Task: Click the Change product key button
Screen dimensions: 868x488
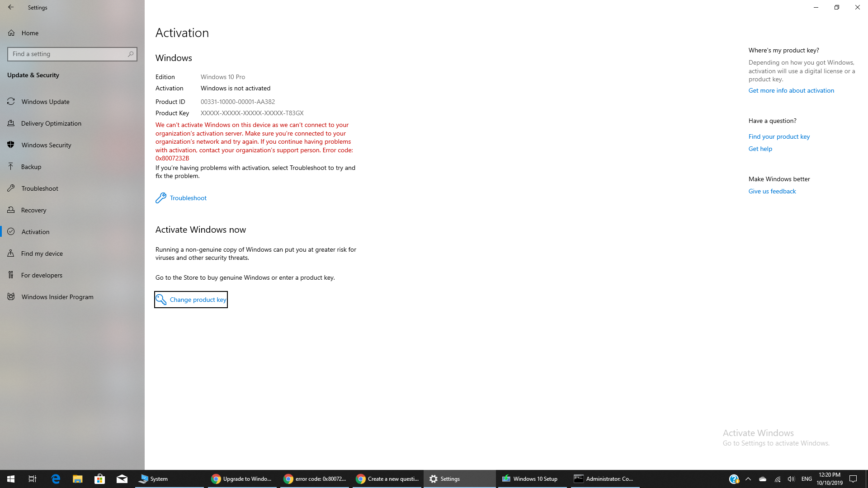Action: point(191,300)
